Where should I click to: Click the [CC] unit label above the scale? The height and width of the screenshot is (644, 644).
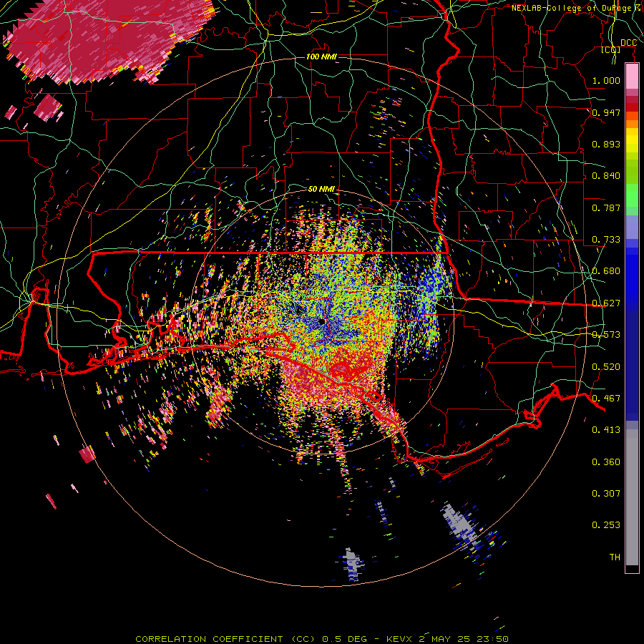[x=610, y=50]
